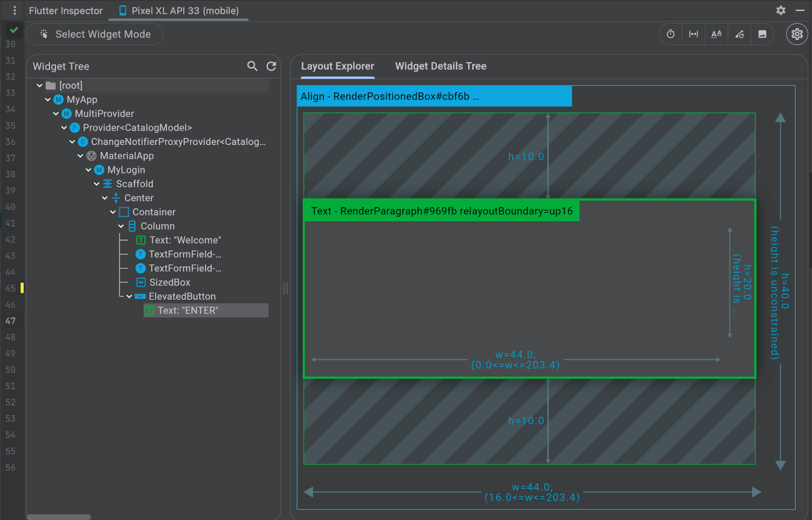The image size is (812, 520).
Task: Click the green checkmark status indicator
Action: [13, 30]
